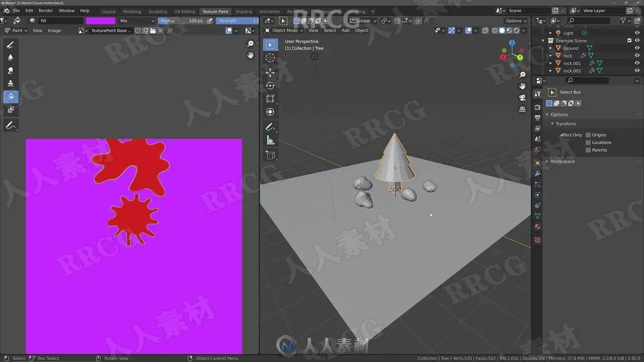Switch to the UV Editing workspace tab
Screen dimensions: 644x362
coord(185,11)
